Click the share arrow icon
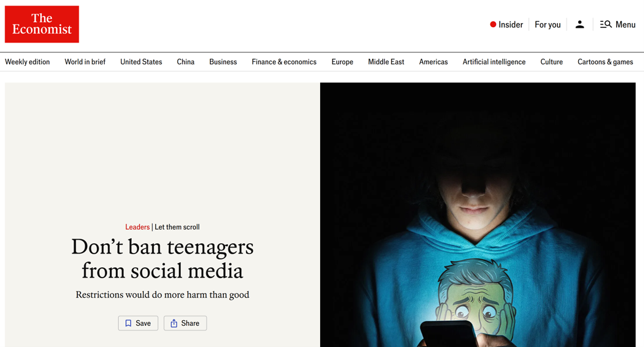The height and width of the screenshot is (347, 644). 174,323
